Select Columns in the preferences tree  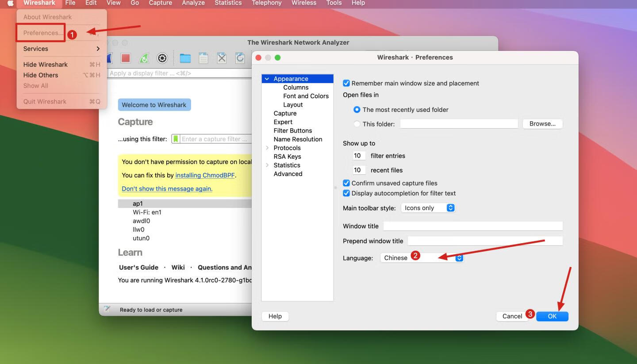(295, 88)
